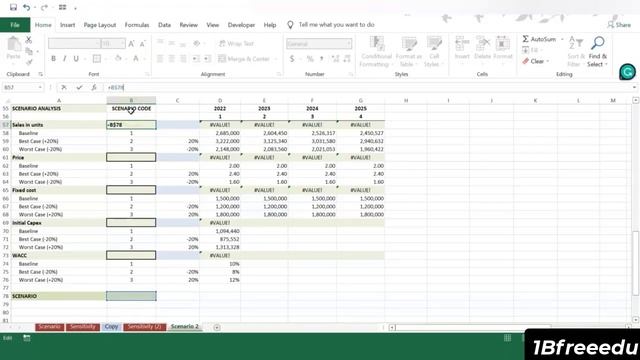Click the macro recording icon in status bar

pos(27,338)
